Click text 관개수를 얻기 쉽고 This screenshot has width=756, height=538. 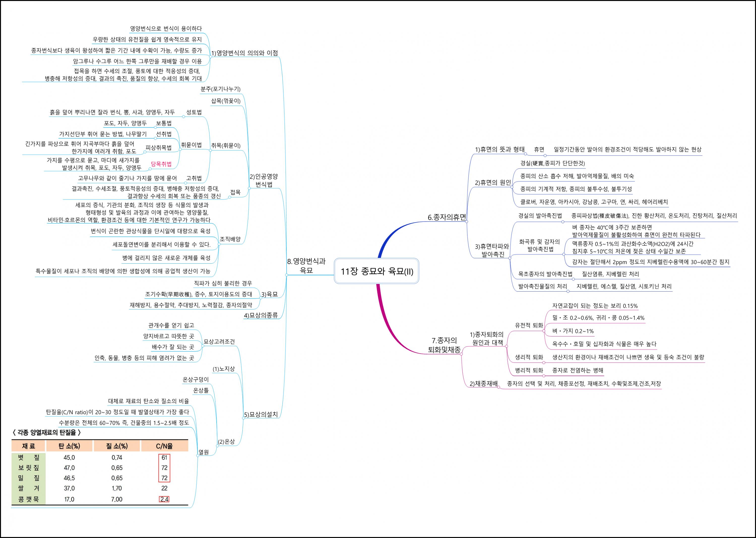pyautogui.click(x=171, y=325)
